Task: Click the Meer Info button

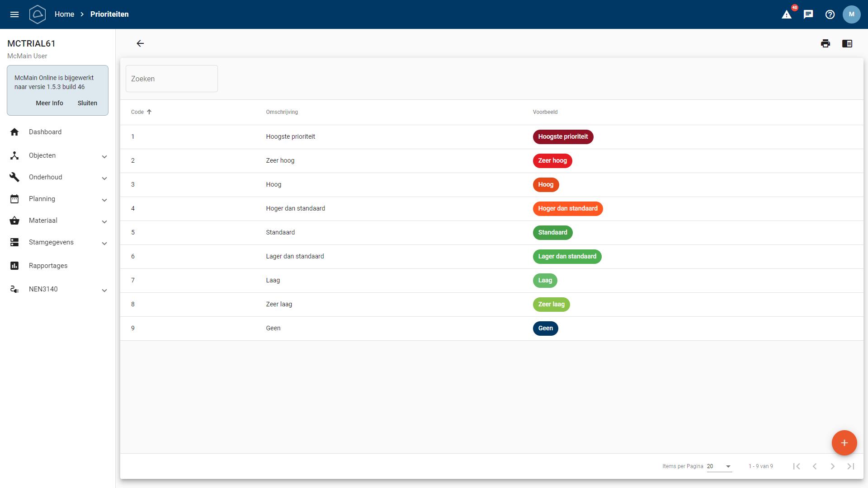Action: pos(49,103)
